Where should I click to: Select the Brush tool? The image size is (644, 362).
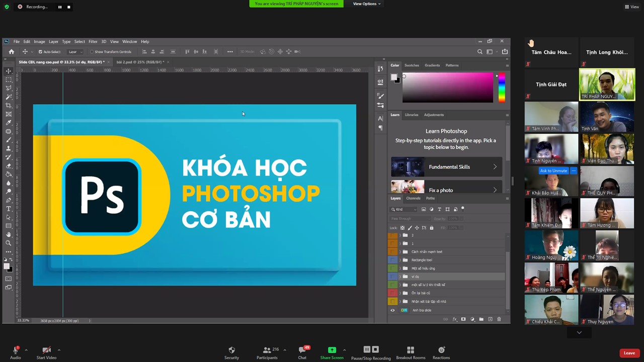coord(9,140)
